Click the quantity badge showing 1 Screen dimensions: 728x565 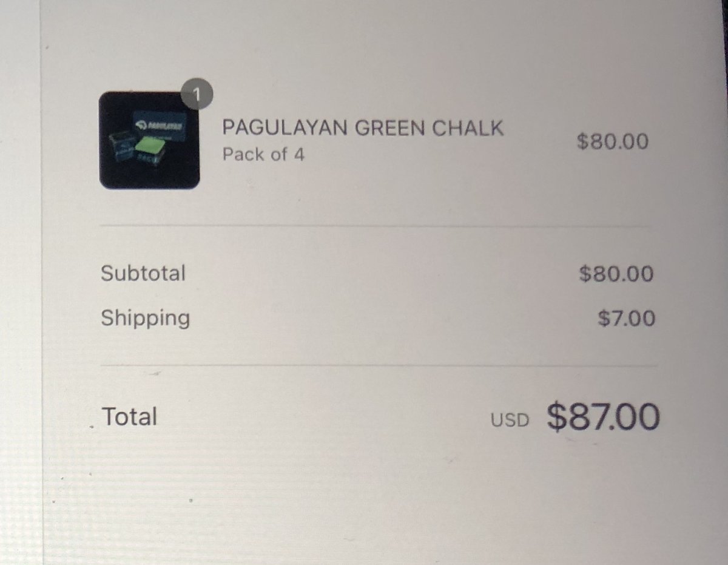pos(196,94)
